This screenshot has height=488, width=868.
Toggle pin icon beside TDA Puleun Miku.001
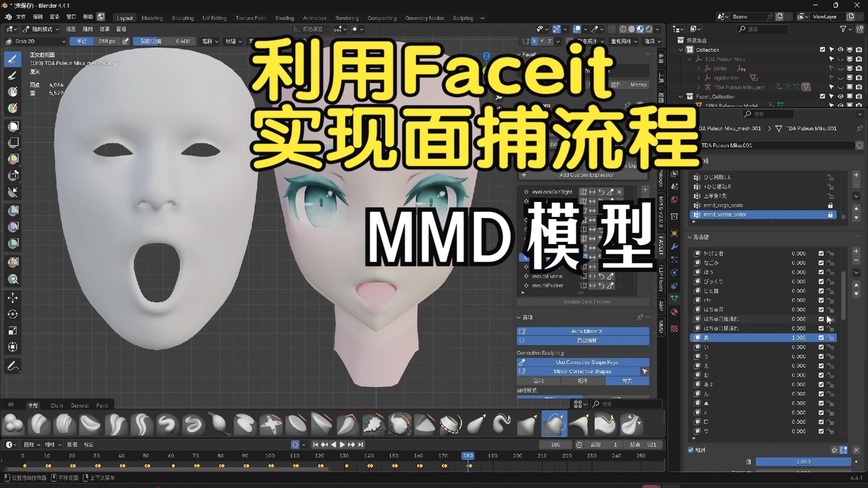[x=859, y=128]
